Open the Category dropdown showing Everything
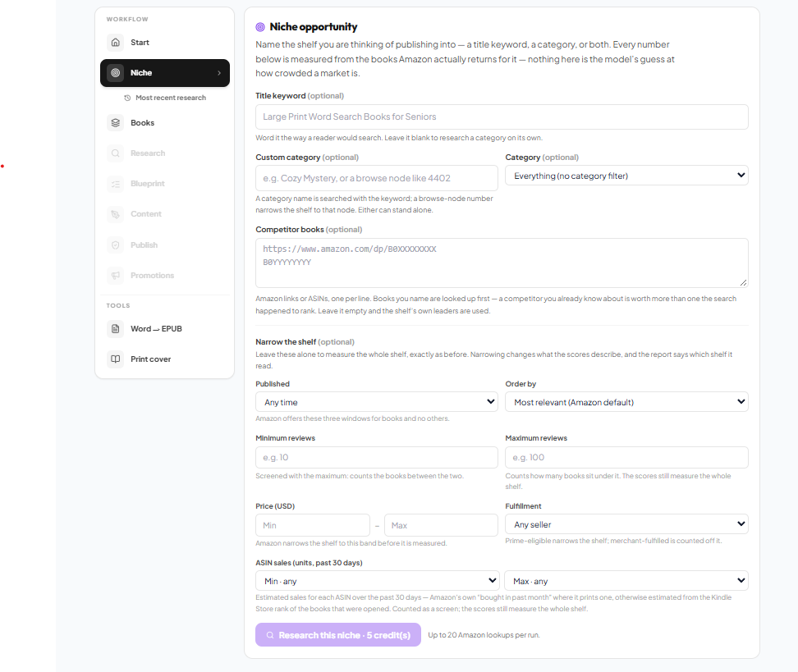 pos(626,176)
